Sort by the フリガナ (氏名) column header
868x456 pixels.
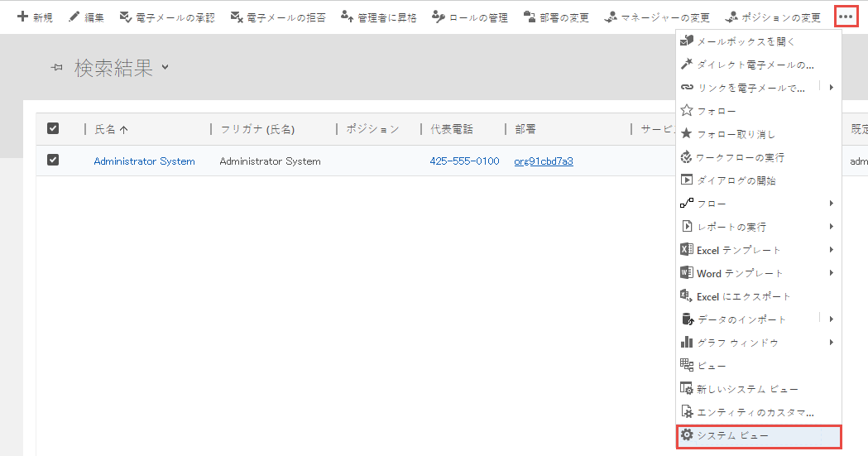(257, 129)
